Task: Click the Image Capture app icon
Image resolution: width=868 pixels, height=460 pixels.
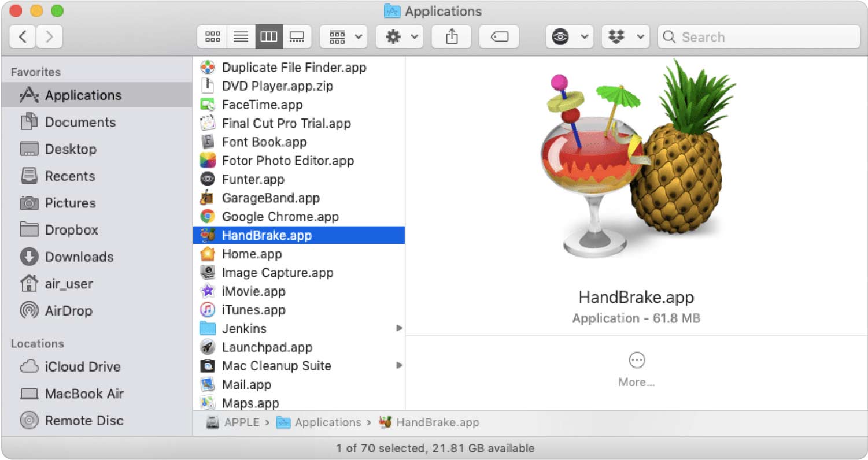Action: click(208, 273)
